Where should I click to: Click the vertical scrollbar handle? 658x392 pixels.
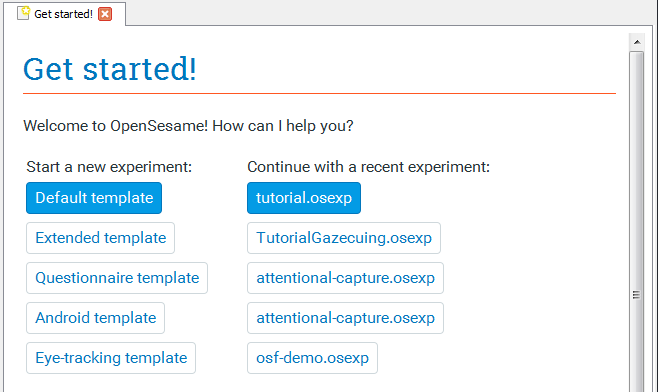coord(637,222)
